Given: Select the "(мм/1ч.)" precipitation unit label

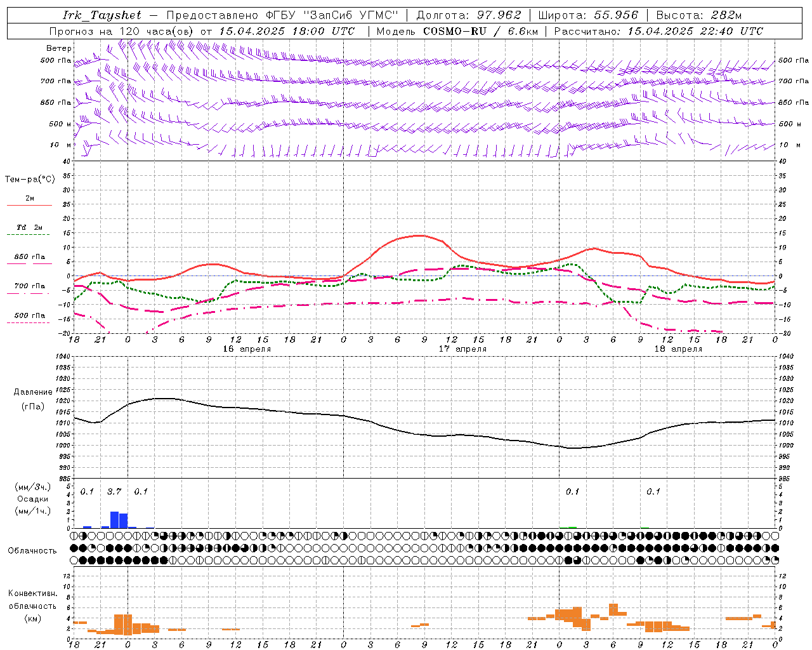Looking at the screenshot, I should point(33,511).
